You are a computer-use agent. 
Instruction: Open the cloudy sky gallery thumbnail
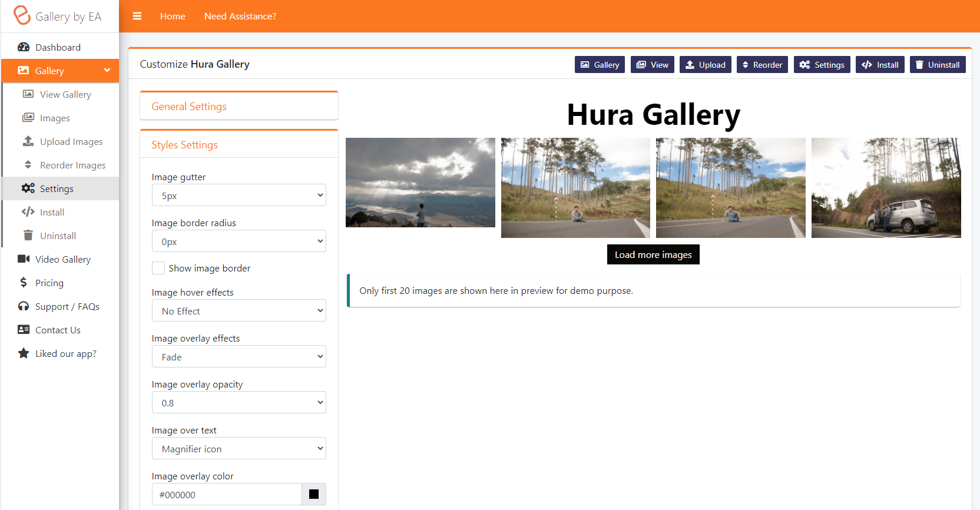pos(421,183)
